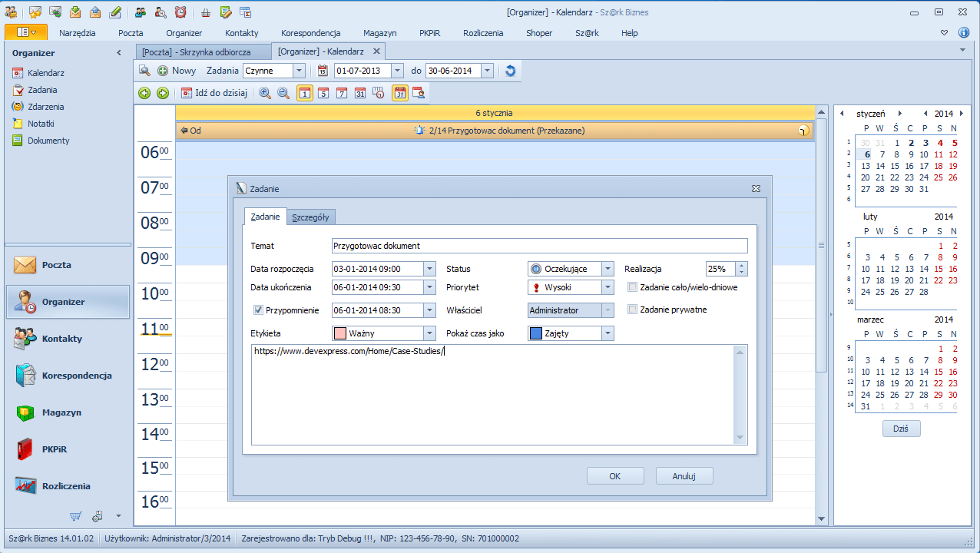Open the Etykieta color label selector

pos(429,333)
